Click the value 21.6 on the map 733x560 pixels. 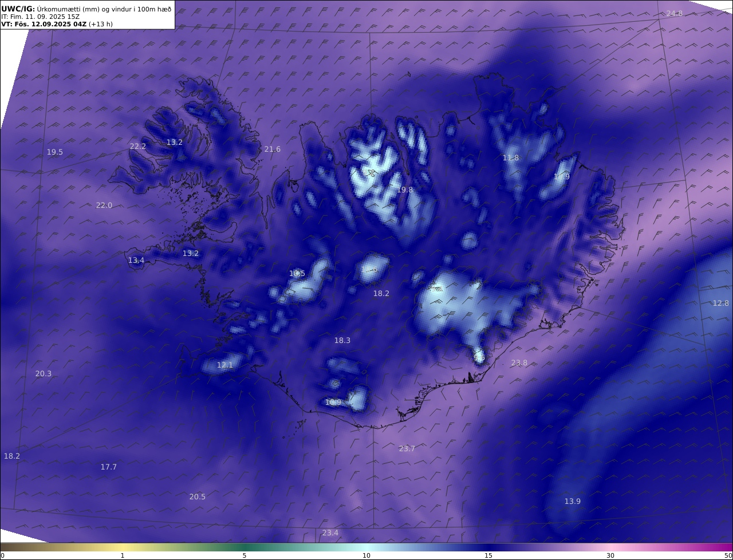point(273,149)
